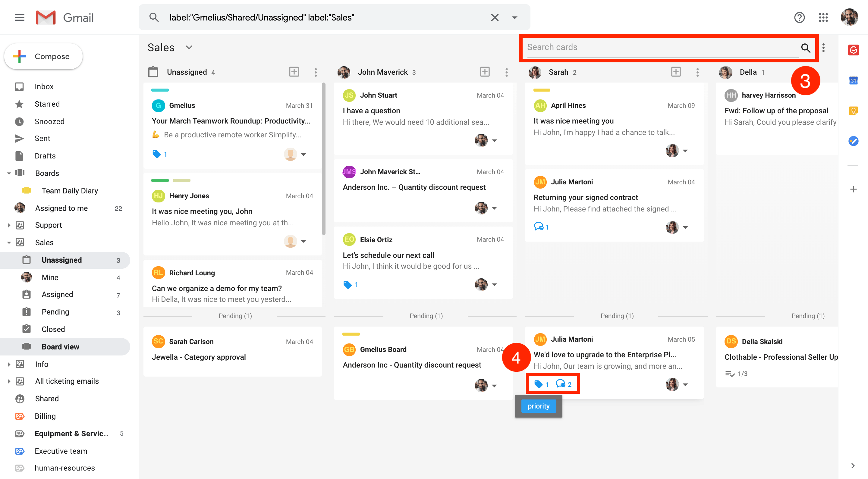Expand All ticketing emails inbox

pyautogui.click(x=9, y=381)
